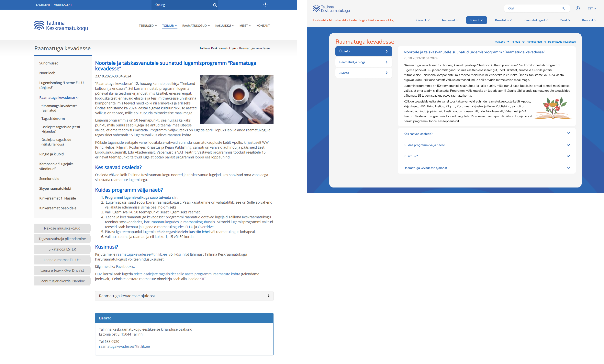Click the search magnifier in the blue top bar
This screenshot has height=364, width=604.
[215, 5]
